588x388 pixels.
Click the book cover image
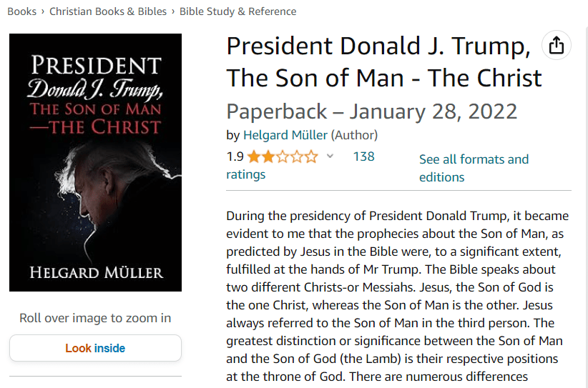tap(95, 163)
